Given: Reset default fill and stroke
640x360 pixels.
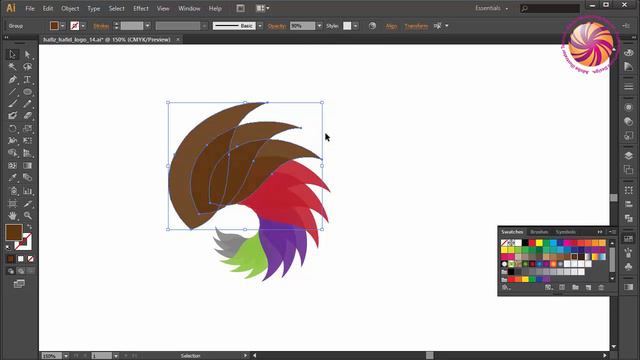Looking at the screenshot, I should click(9, 247).
